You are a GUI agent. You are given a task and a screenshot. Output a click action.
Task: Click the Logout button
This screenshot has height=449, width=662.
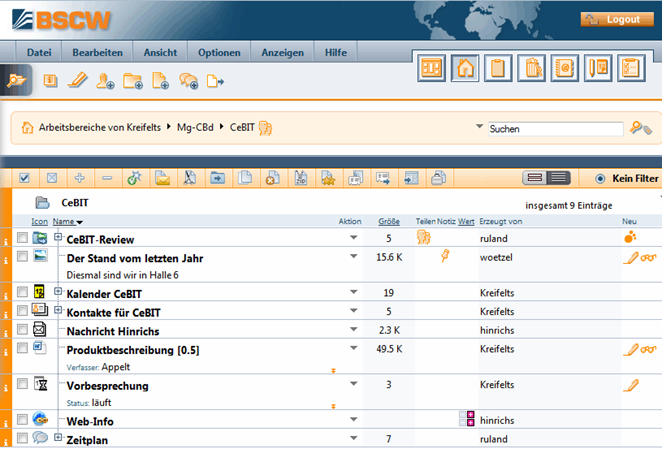point(617,19)
